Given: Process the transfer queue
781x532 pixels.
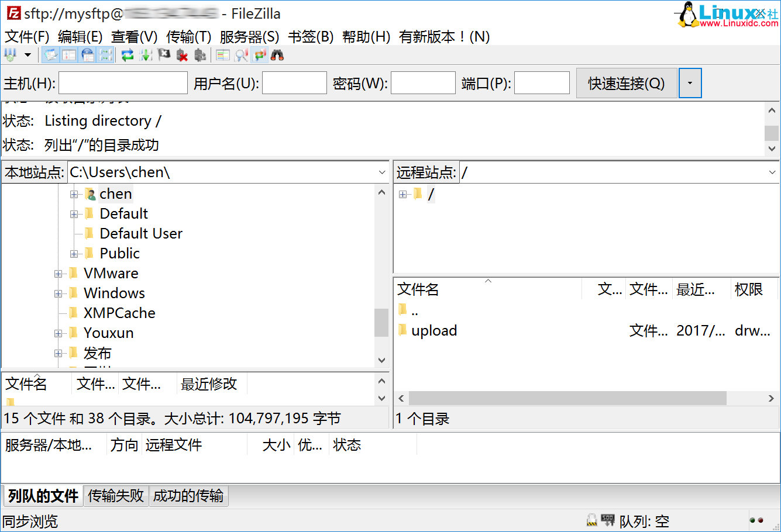Looking at the screenshot, I should pyautogui.click(x=146, y=54).
